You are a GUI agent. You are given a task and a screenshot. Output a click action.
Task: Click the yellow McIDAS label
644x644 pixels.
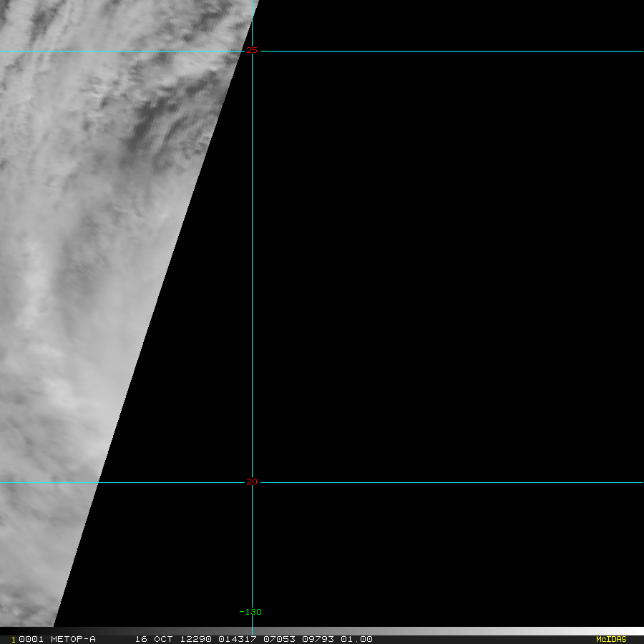tap(610, 639)
